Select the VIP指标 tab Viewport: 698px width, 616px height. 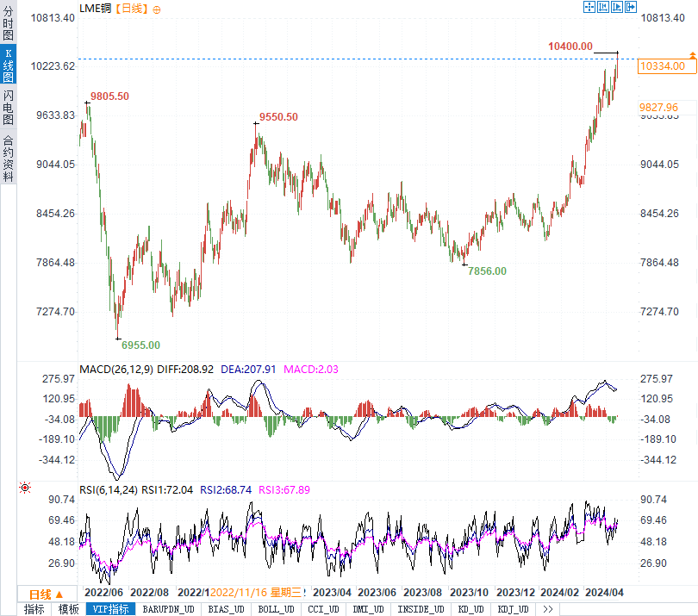(111, 609)
